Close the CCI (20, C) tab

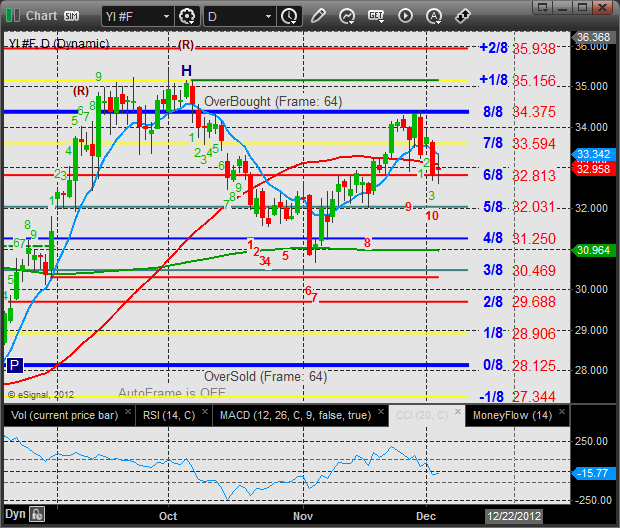point(458,411)
